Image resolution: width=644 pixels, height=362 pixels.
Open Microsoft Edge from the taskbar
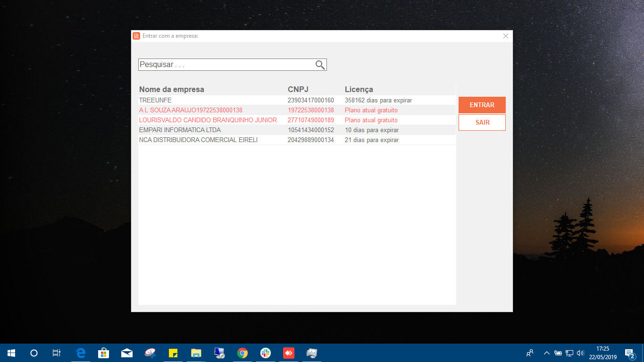tap(81, 353)
